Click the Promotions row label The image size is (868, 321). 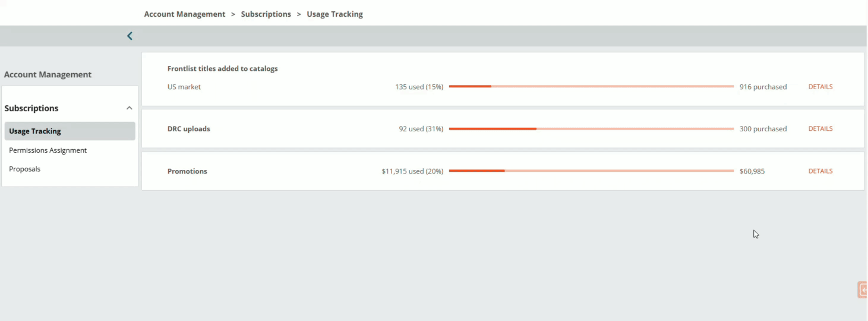(x=187, y=171)
